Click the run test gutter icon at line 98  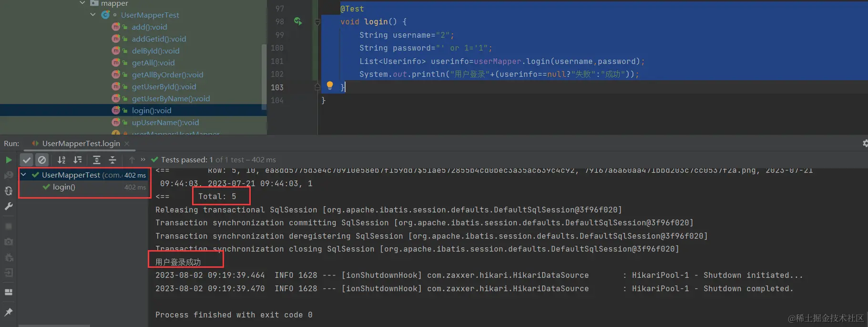(x=298, y=21)
